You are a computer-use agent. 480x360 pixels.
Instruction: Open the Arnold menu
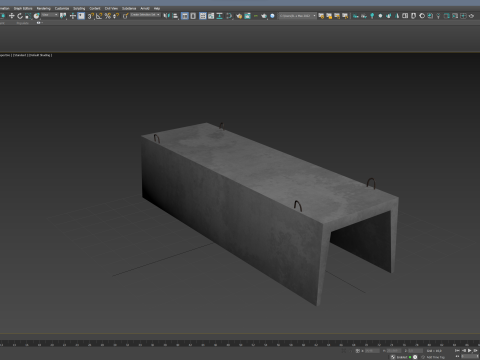(145, 8)
